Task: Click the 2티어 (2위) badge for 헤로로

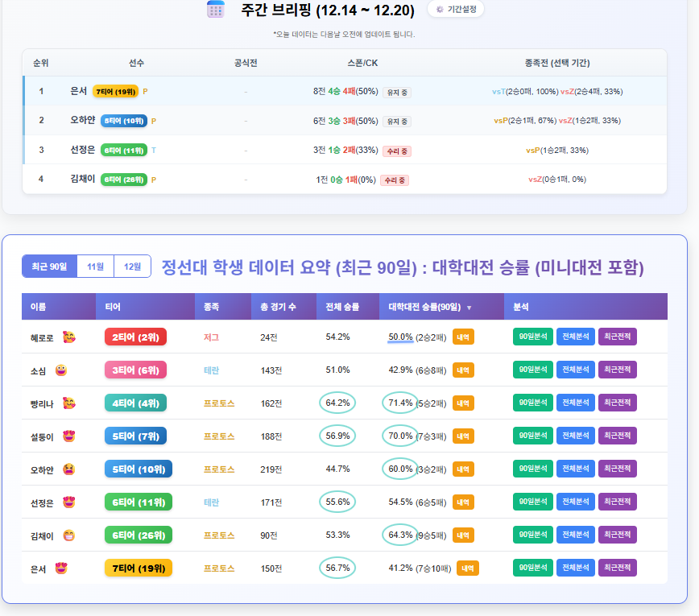Action: (x=135, y=337)
